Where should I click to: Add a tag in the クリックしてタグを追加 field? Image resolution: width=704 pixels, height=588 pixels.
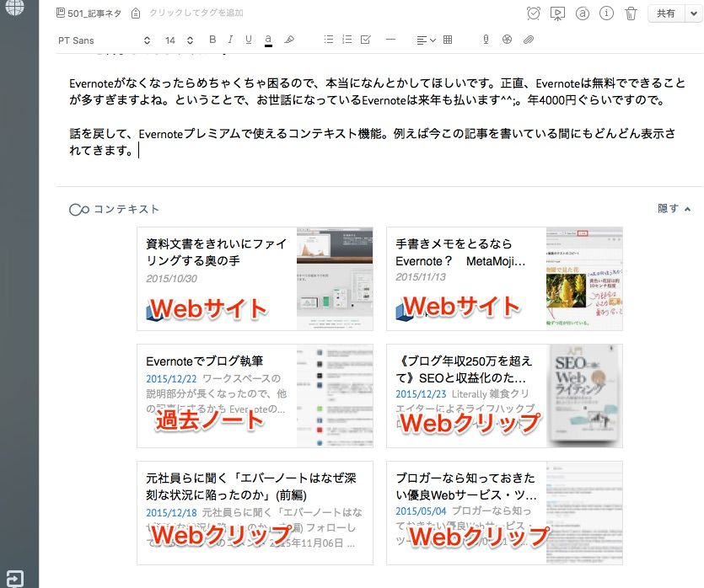[196, 13]
